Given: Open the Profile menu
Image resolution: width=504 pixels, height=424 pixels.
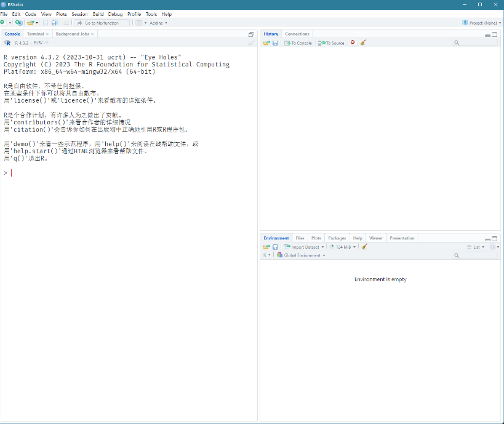Looking at the screenshot, I should tap(134, 14).
